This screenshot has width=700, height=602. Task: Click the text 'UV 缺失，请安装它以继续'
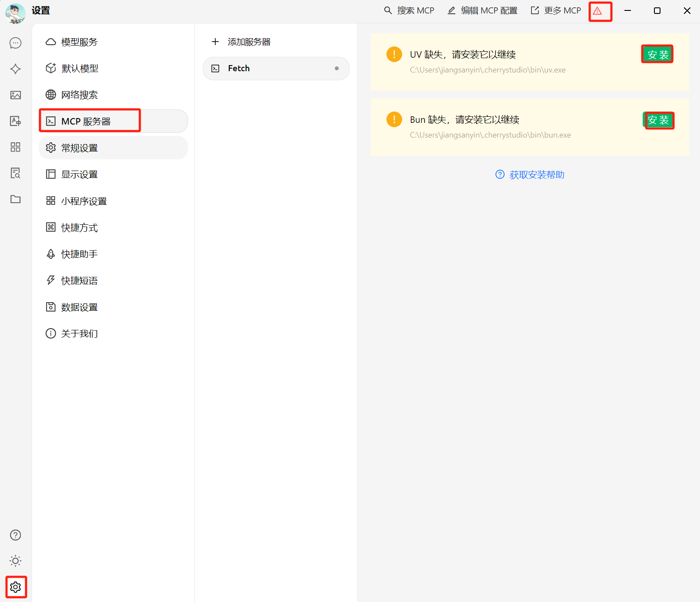click(463, 55)
